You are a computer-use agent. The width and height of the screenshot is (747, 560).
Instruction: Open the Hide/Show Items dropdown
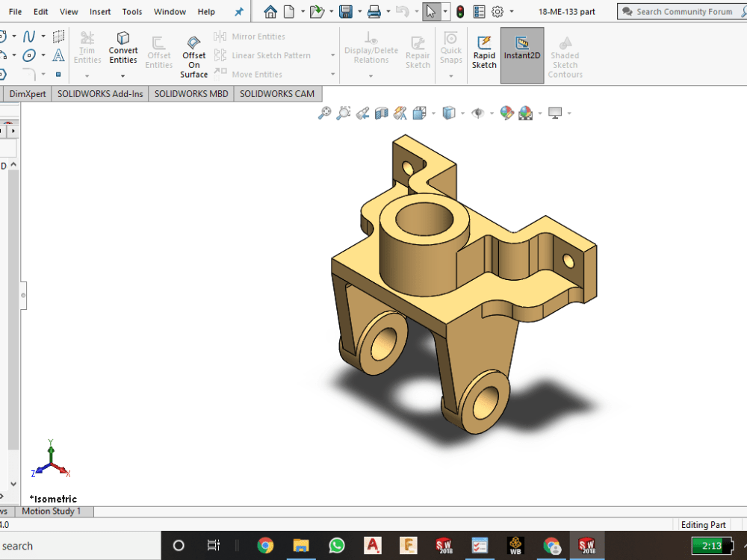pyautogui.click(x=492, y=113)
